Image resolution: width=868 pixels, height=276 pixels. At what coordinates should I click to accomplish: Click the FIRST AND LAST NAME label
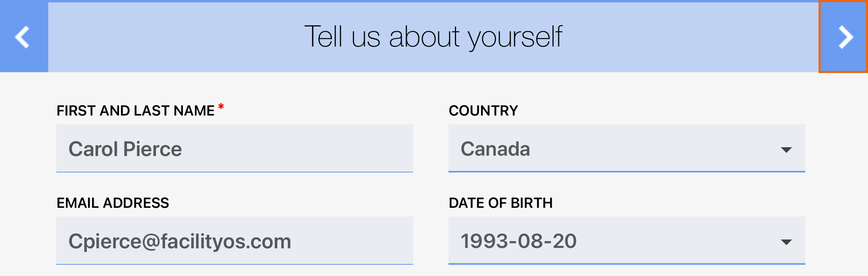135,111
